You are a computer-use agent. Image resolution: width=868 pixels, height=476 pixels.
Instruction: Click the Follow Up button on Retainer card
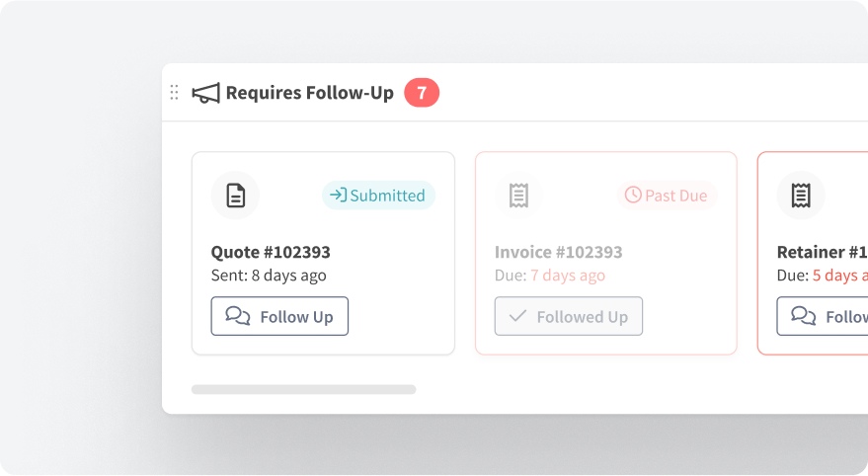tap(824, 316)
